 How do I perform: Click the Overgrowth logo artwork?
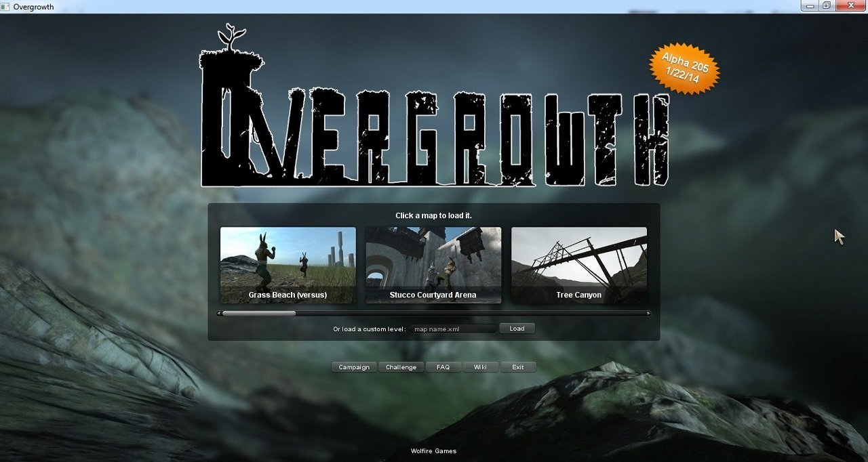point(434,122)
